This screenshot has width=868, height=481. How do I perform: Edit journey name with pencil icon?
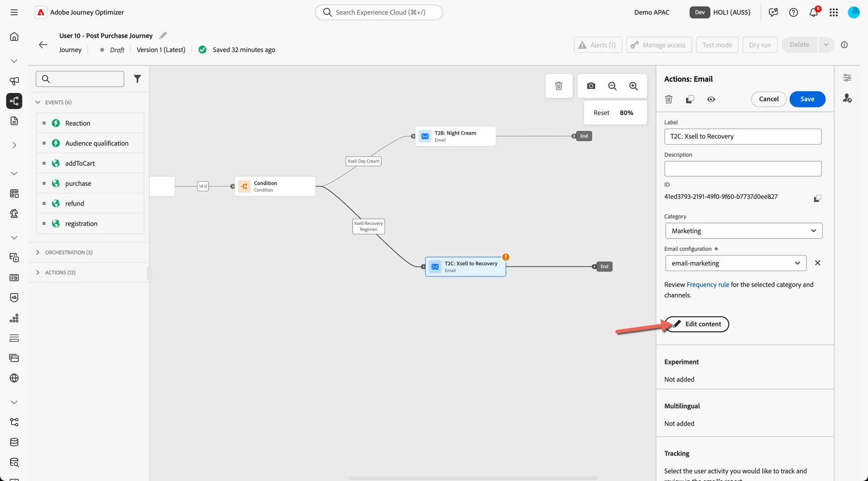point(163,36)
